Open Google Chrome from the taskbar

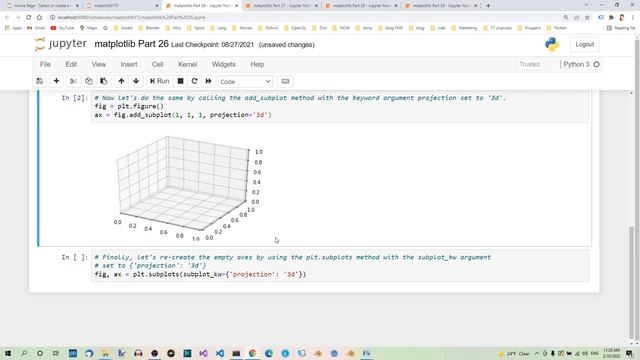(x=252, y=353)
